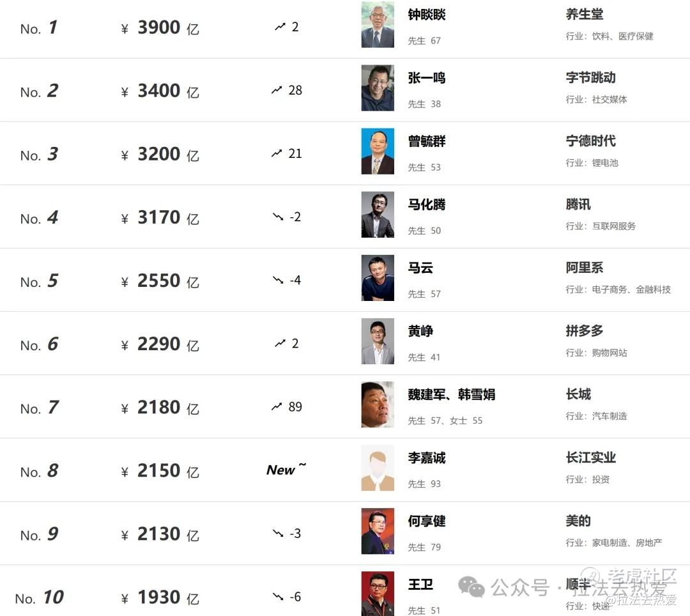Click the upward trend arrow with 28
The height and width of the screenshot is (616, 690).
pos(277,90)
